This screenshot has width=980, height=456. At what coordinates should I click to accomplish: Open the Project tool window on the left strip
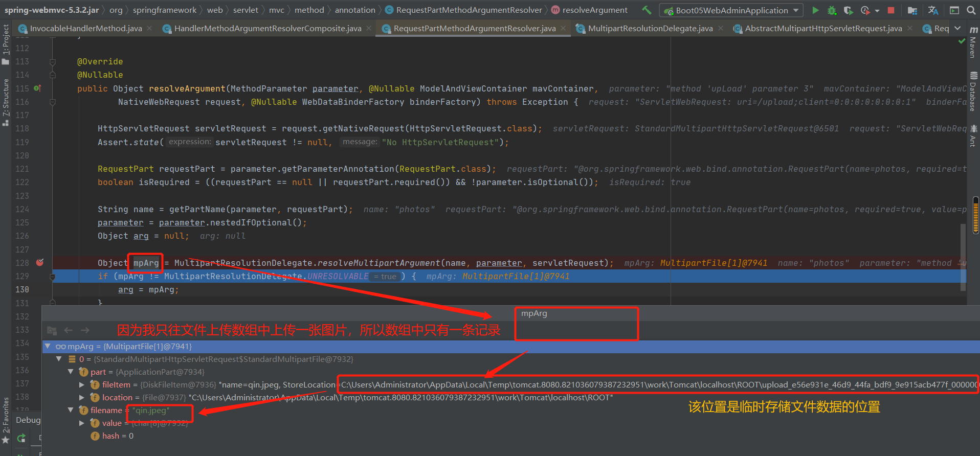pyautogui.click(x=6, y=44)
